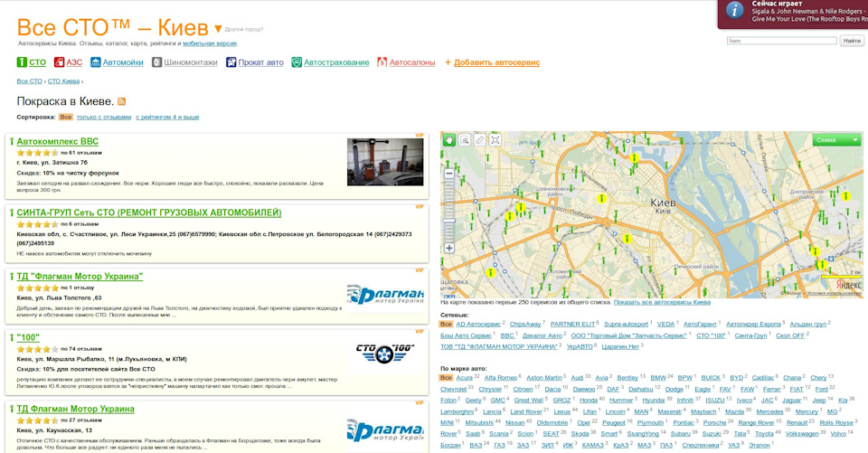Click the Яндекс search input field
This screenshot has height=453, width=868.
781,41
